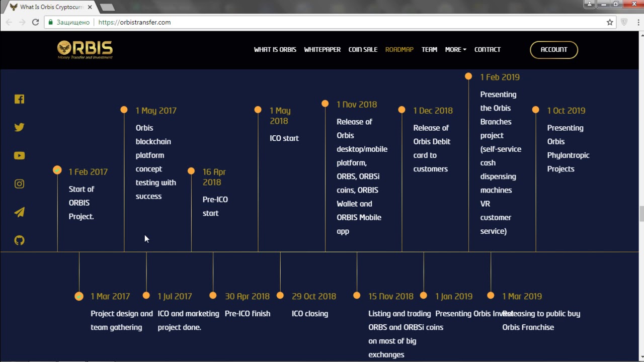This screenshot has height=362, width=644.
Task: Select the 16 Apr 2018 timeline dot
Action: (x=191, y=171)
